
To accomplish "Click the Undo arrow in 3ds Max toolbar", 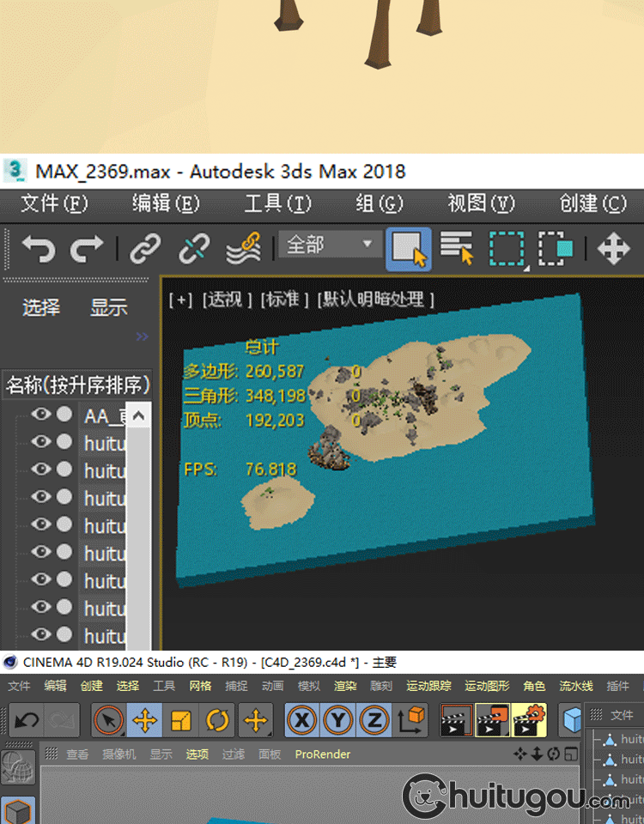I will click(x=38, y=250).
